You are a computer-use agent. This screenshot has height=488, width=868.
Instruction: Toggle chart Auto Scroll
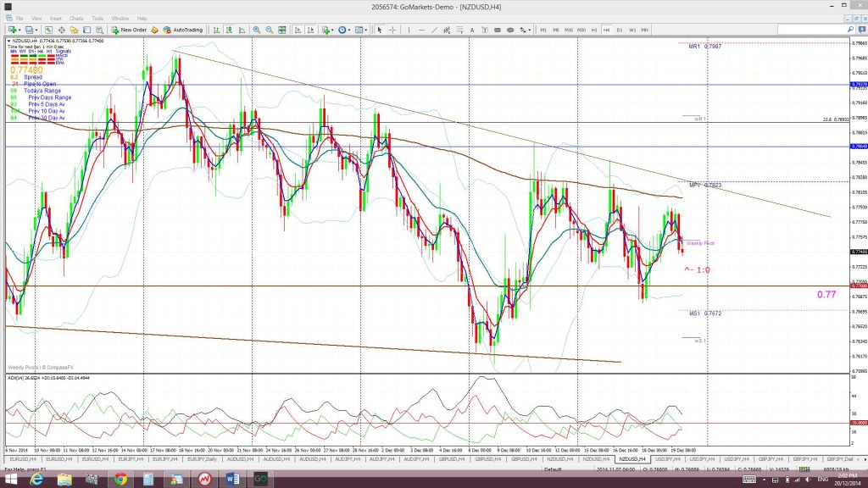[x=298, y=30]
